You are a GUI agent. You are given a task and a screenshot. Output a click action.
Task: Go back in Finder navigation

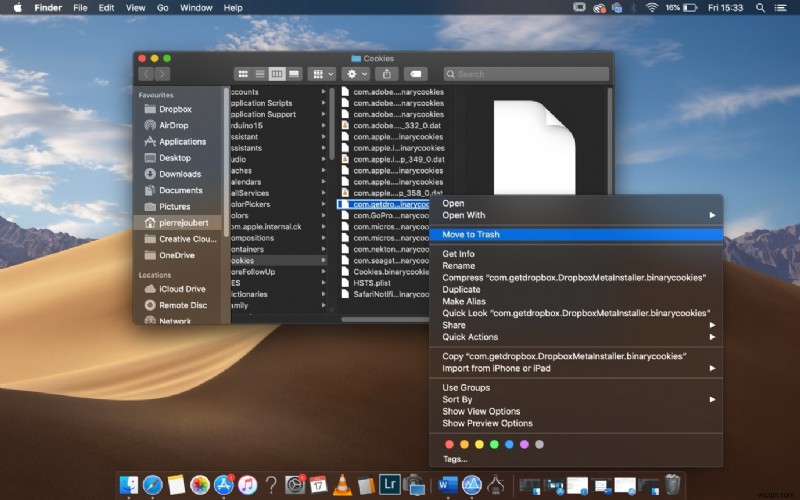[146, 74]
